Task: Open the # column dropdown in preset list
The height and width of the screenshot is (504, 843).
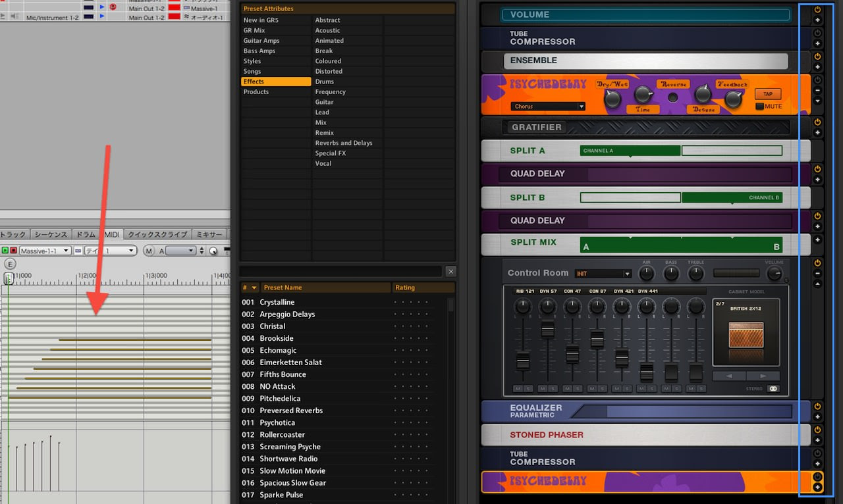Action: click(254, 288)
